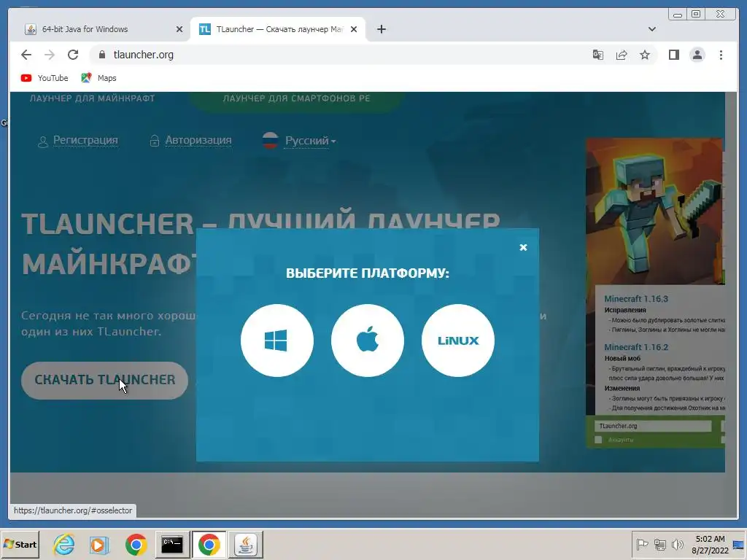Image resolution: width=747 pixels, height=560 pixels.
Task: Select the TLauncher tab
Action: (x=278, y=29)
